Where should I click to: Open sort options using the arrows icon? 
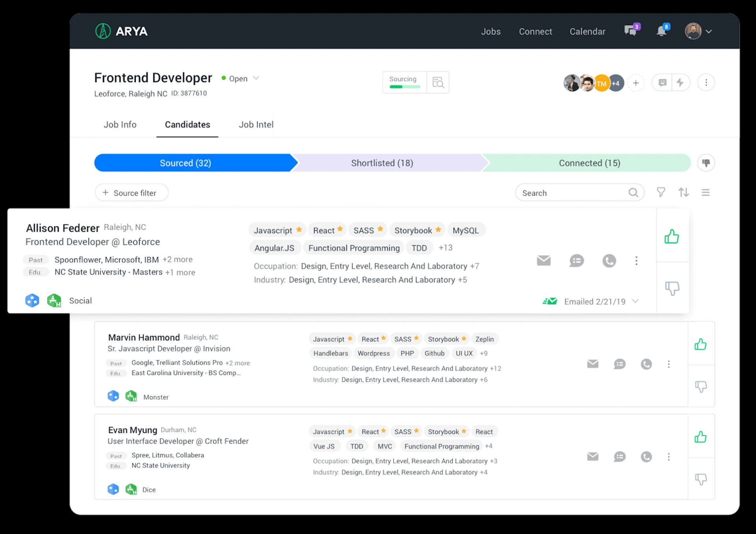(x=684, y=192)
